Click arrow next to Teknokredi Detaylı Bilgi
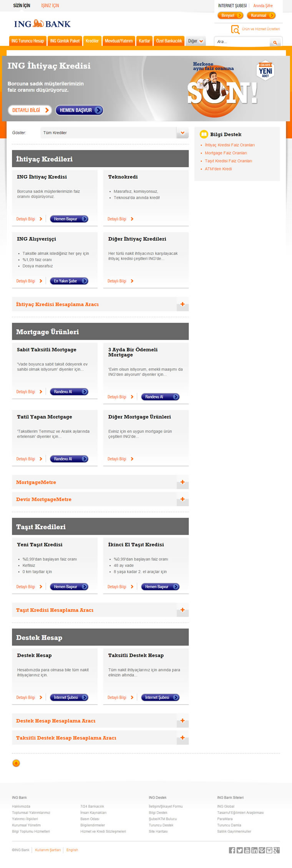The height and width of the screenshot is (868, 292). [132, 219]
